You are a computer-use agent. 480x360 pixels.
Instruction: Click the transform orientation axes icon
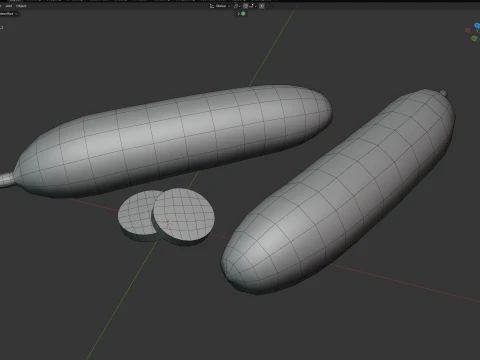(212, 6)
